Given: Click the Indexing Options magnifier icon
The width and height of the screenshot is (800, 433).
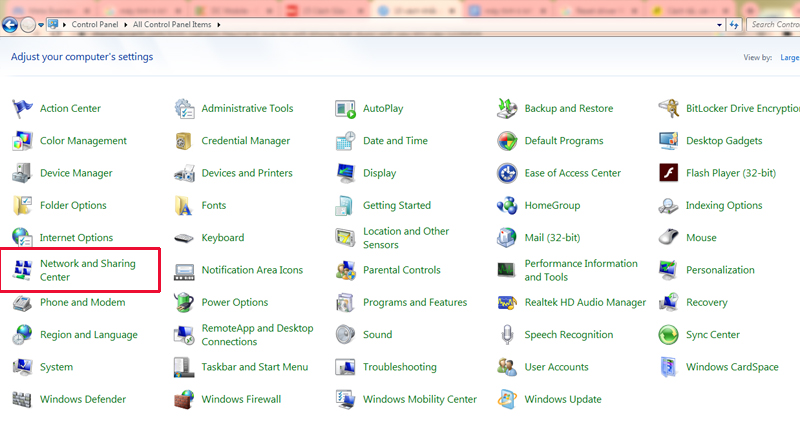Looking at the screenshot, I should pos(668,206).
